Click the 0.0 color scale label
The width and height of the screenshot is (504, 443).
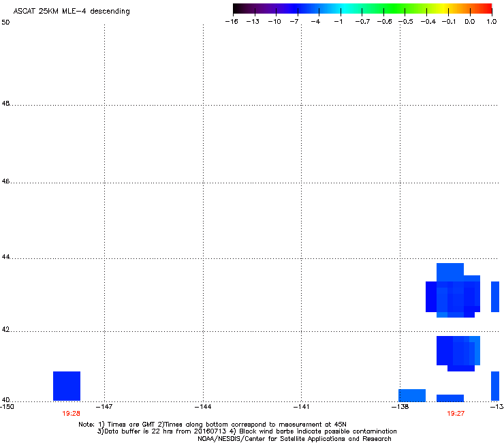470,22
